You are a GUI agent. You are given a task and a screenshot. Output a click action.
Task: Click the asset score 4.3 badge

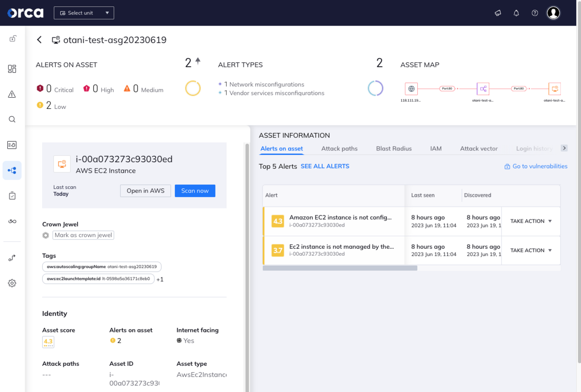click(x=48, y=342)
